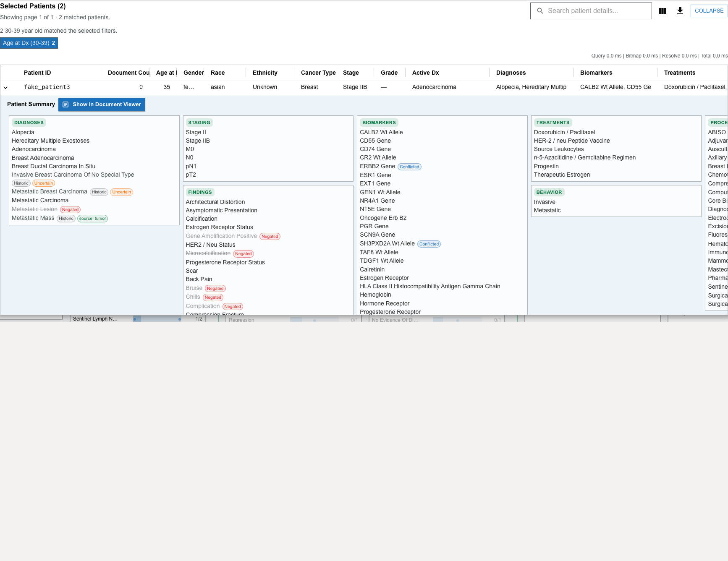Image resolution: width=728 pixels, height=561 pixels.
Task: Click the column chooser icon
Action: [663, 11]
